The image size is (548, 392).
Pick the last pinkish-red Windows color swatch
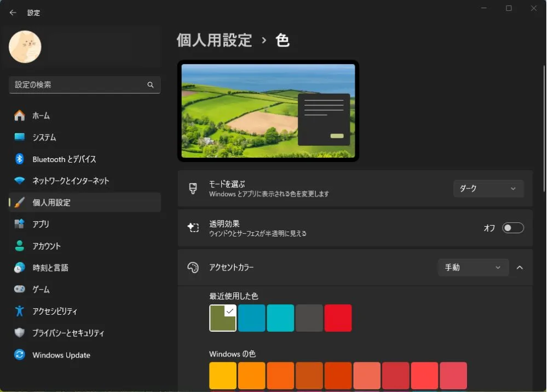coord(453,376)
